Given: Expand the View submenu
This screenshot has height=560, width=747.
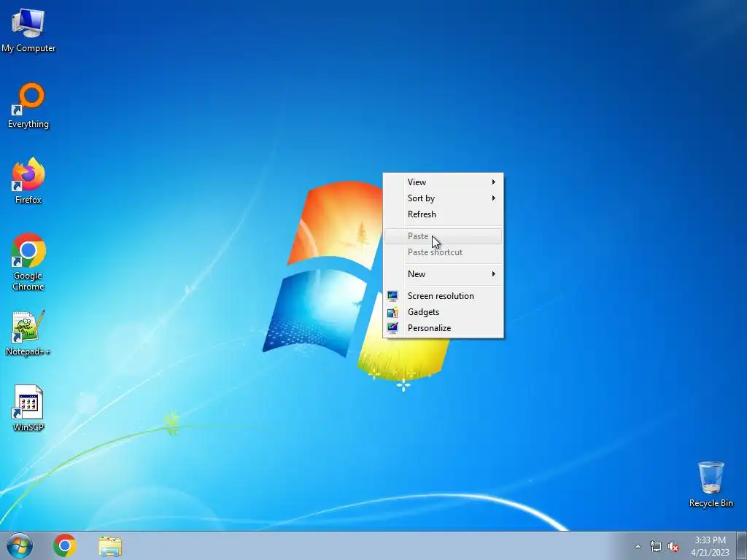Looking at the screenshot, I should pyautogui.click(x=443, y=182).
